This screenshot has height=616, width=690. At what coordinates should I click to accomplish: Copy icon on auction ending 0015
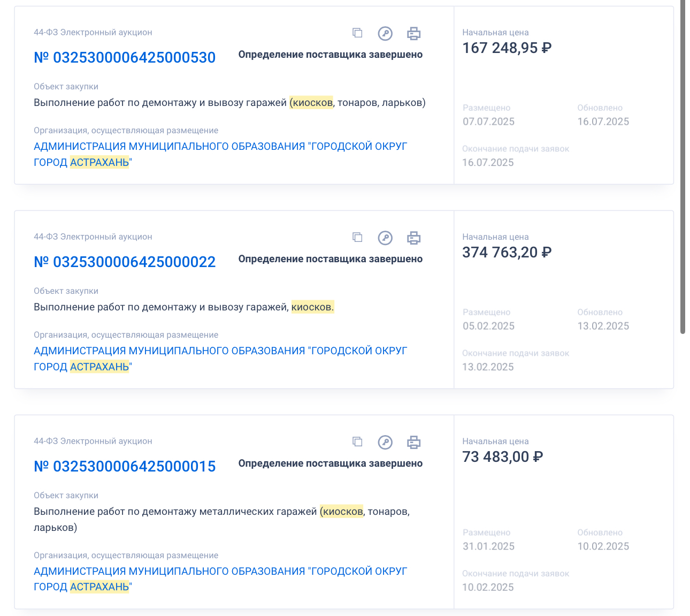click(x=357, y=442)
